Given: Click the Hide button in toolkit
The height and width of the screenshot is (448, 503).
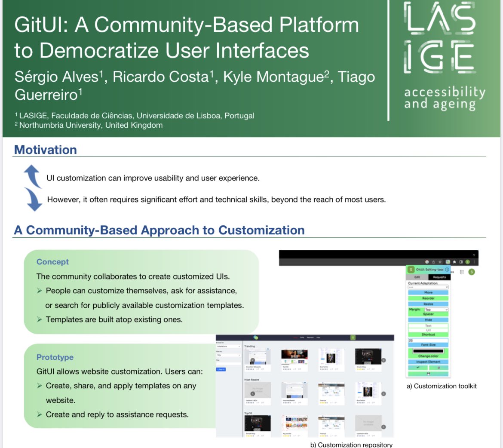Looking at the screenshot, I should (428, 319).
